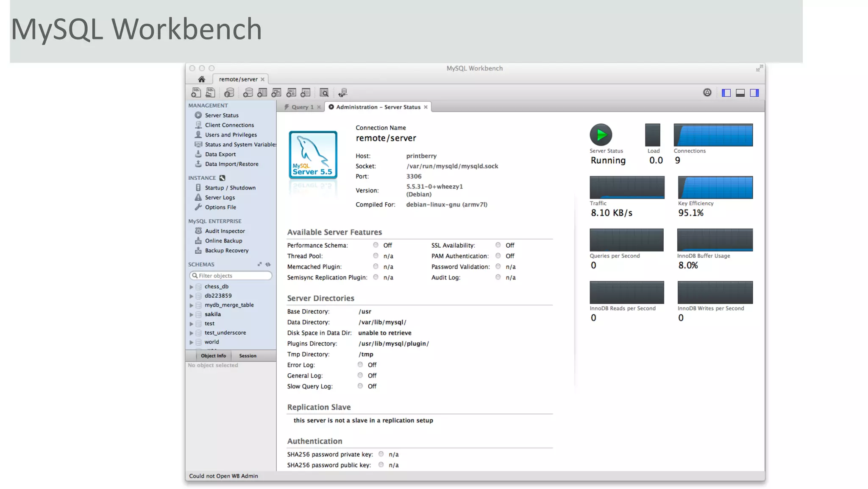Click the Connections graph
Image resolution: width=868 pixels, height=489 pixels.
tap(713, 135)
